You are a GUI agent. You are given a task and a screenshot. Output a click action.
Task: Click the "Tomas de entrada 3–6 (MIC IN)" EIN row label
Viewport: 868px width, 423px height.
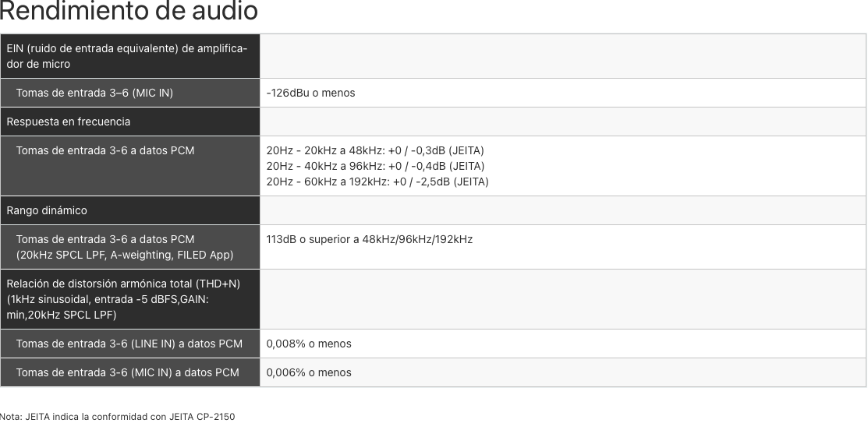(94, 93)
